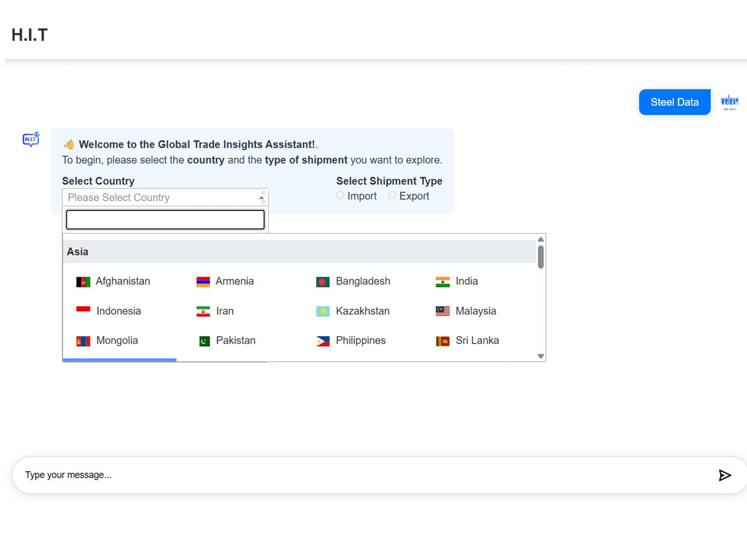
Task: Click the Philippines flag icon
Action: point(322,340)
